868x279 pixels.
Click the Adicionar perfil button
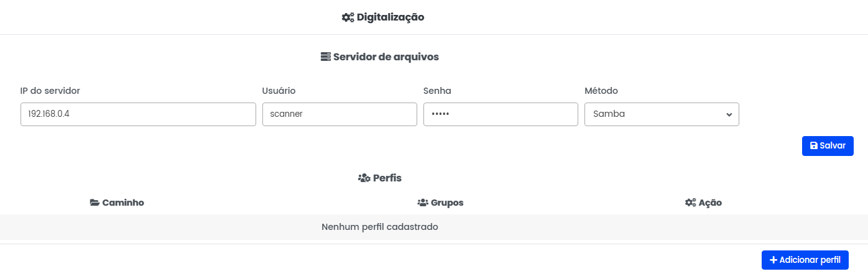coord(805,260)
